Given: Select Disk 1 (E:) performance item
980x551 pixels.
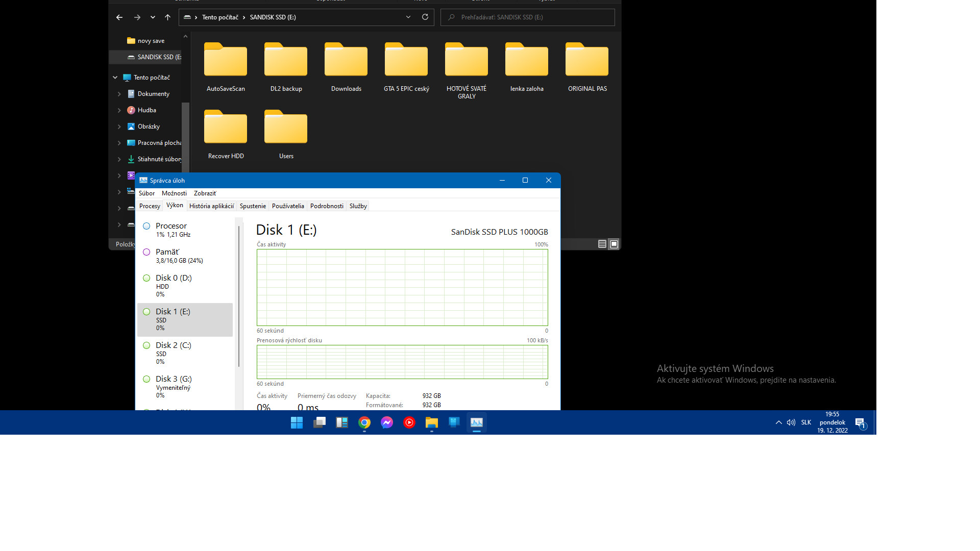Looking at the screenshot, I should (x=185, y=319).
